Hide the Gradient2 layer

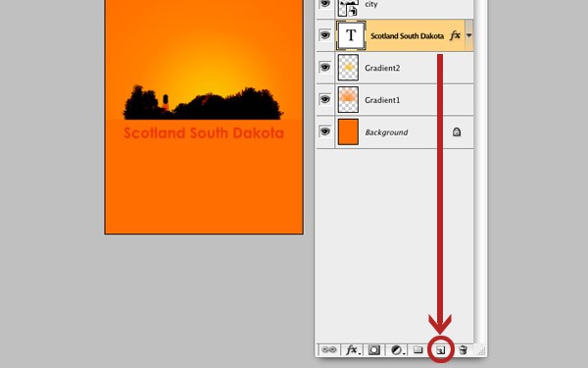[325, 67]
